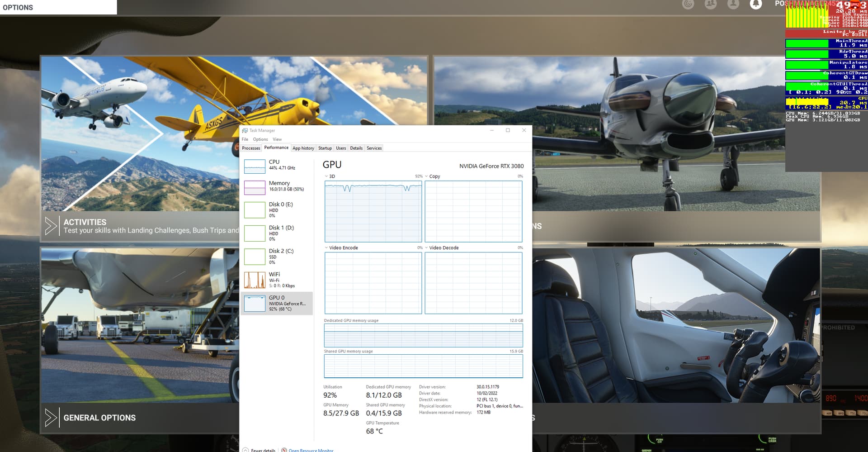Click the circular radar icon in the header
This screenshot has height=452, width=868.
[x=688, y=4]
